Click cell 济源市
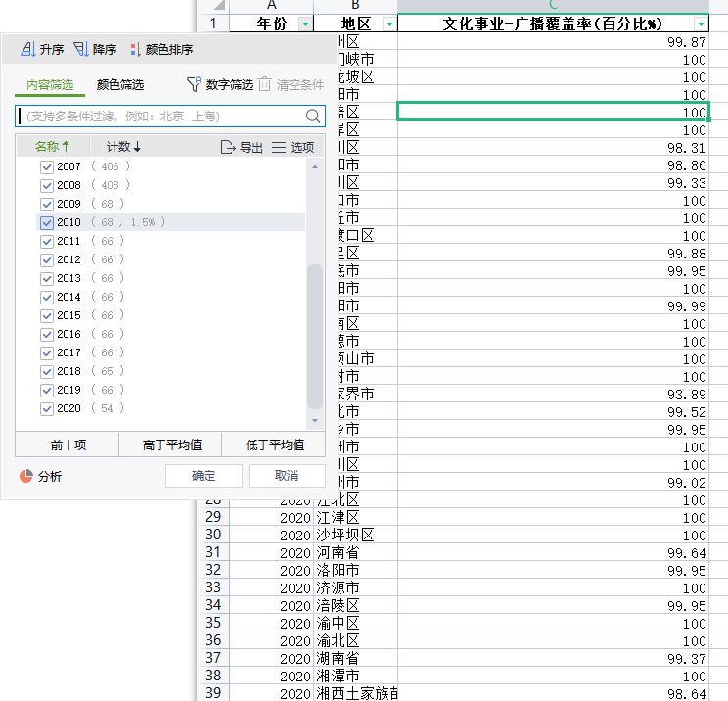Screen dimensions: 728x701 (355, 588)
